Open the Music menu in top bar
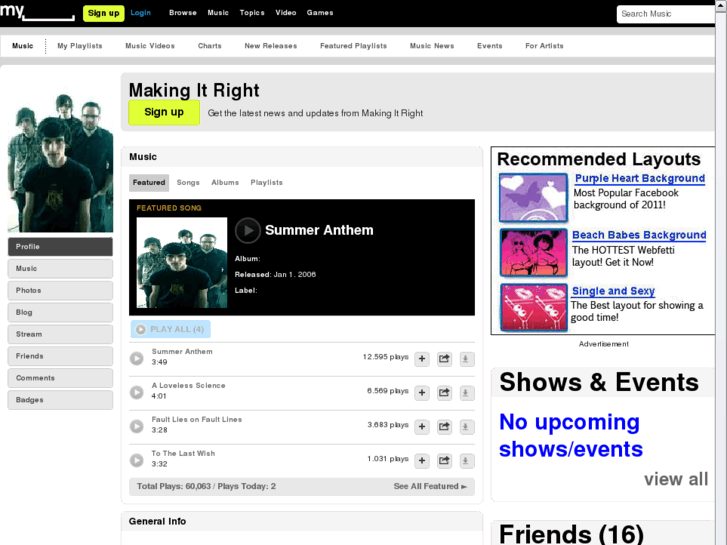 tap(218, 13)
